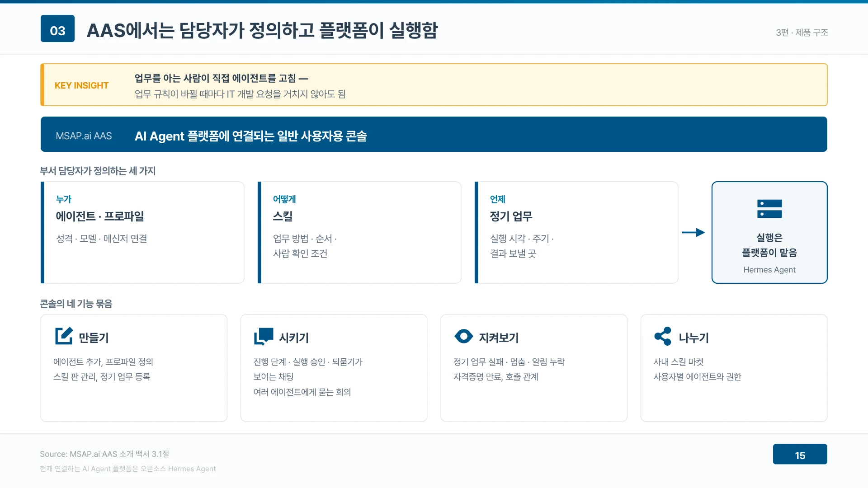This screenshot has width=868, height=488.
Task: Click '정기 업무 실패 · 멈춤 · 알림 누락' line
Action: coord(509,362)
